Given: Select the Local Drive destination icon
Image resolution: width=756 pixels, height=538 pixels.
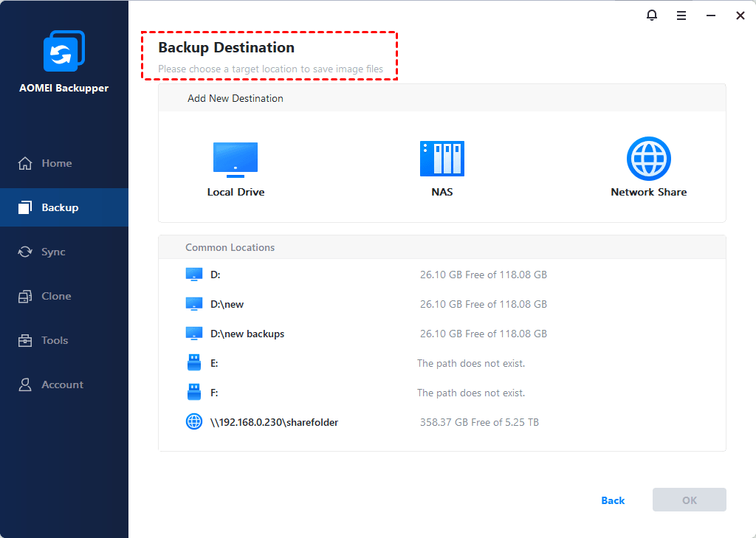Looking at the screenshot, I should click(236, 159).
